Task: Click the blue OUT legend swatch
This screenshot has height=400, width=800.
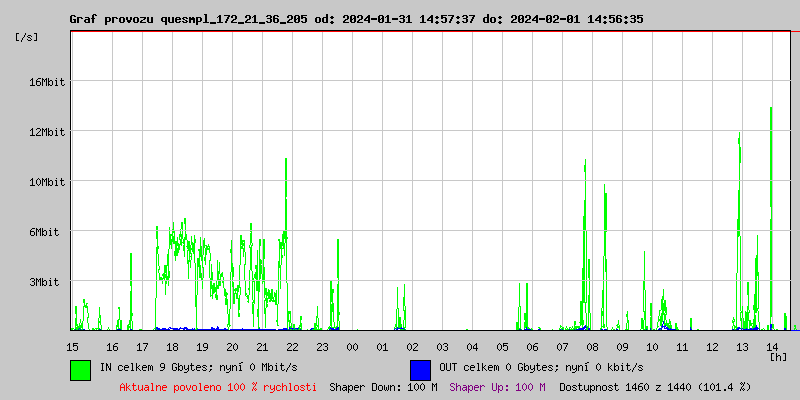Action: point(420,369)
